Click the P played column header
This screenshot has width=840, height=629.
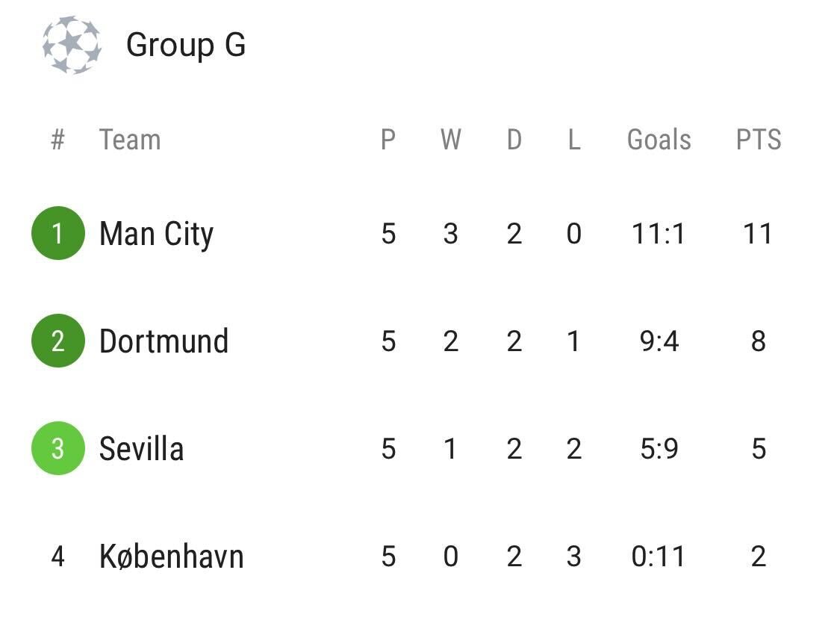(x=388, y=140)
